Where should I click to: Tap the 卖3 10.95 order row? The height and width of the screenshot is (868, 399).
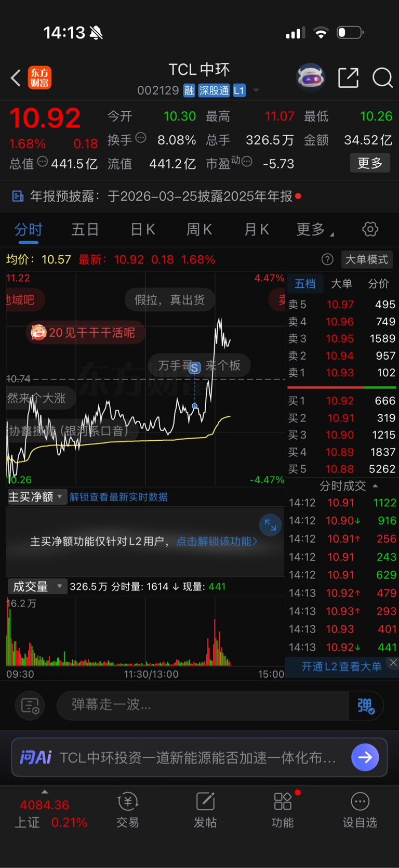coord(342,338)
